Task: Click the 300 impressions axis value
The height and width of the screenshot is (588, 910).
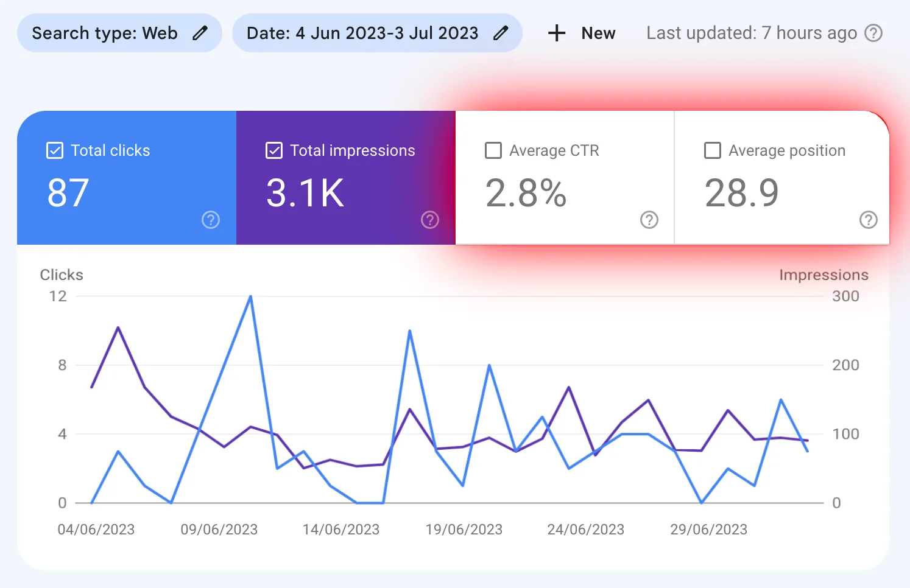Action: [845, 296]
